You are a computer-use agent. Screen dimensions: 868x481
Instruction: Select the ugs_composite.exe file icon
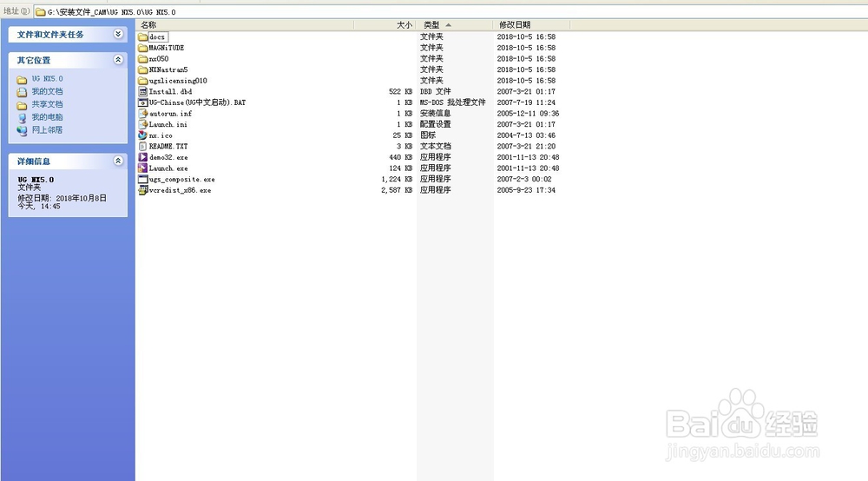143,180
